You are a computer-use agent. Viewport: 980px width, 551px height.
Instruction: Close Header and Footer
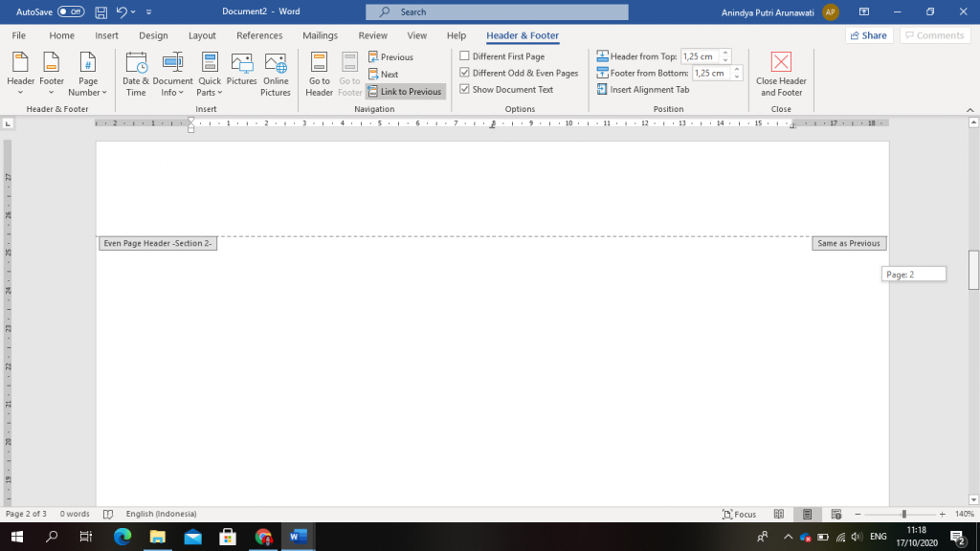(x=781, y=75)
